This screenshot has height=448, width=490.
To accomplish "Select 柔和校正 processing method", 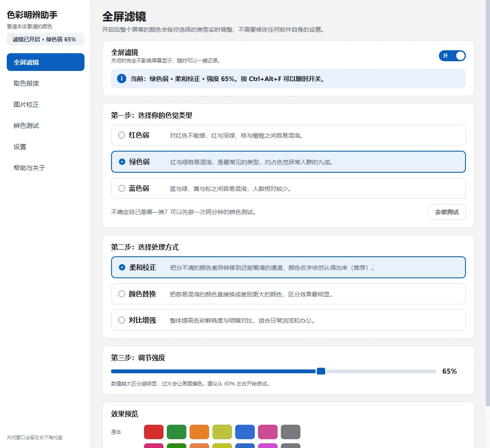I will (288, 267).
